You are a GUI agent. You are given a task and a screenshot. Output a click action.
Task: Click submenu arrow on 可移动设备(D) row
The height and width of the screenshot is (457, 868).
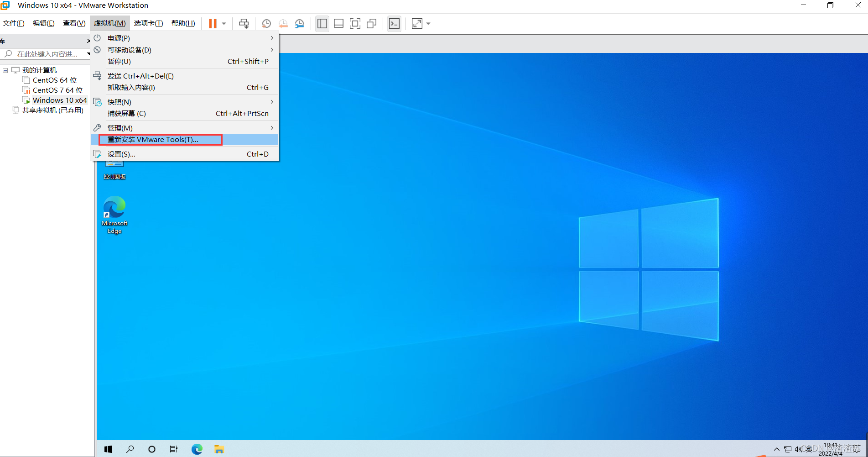pyautogui.click(x=272, y=50)
